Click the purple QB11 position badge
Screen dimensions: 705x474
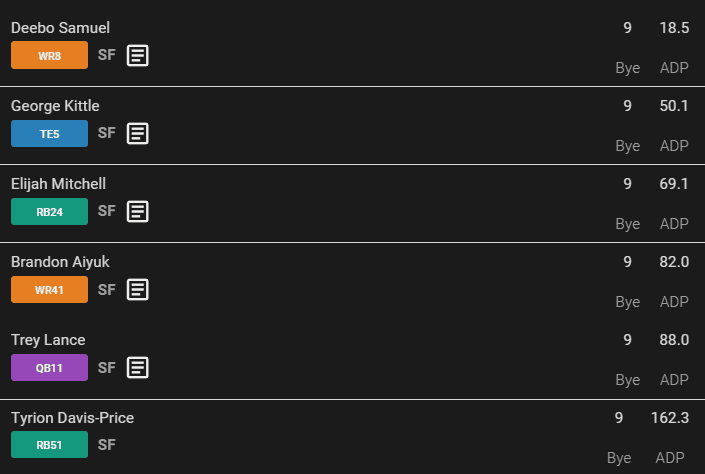pos(49,367)
